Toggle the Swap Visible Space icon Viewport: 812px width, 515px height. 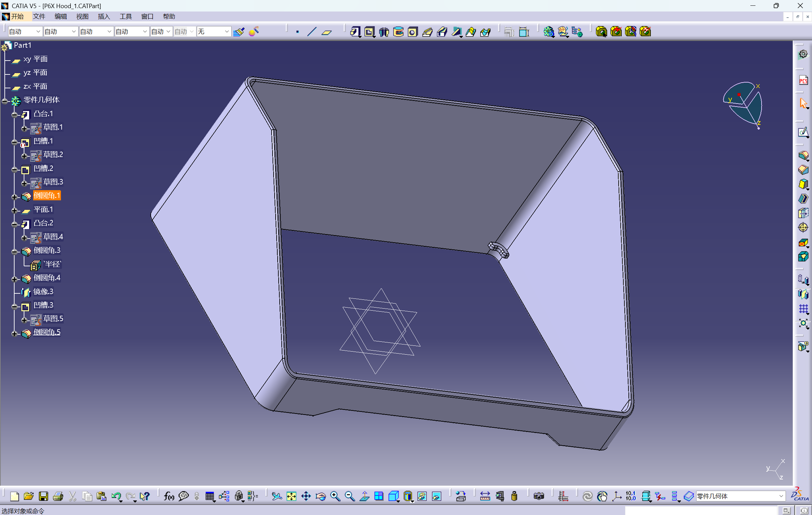pyautogui.click(x=436, y=496)
